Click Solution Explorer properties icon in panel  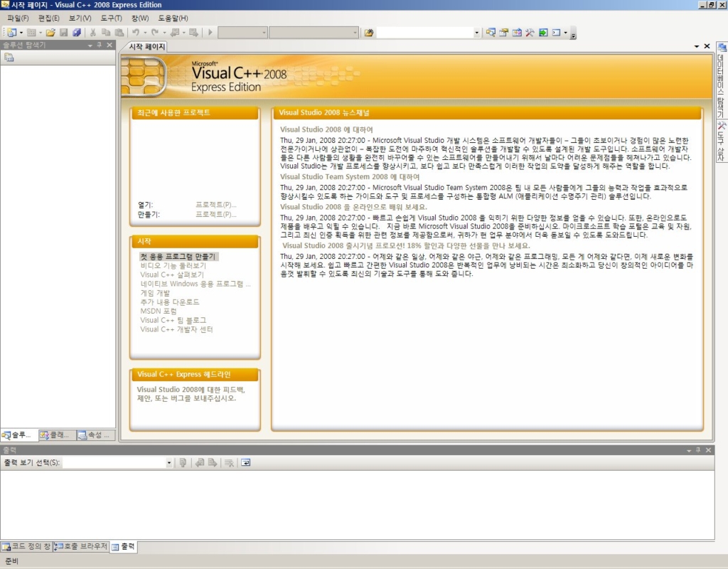[x=9, y=58]
